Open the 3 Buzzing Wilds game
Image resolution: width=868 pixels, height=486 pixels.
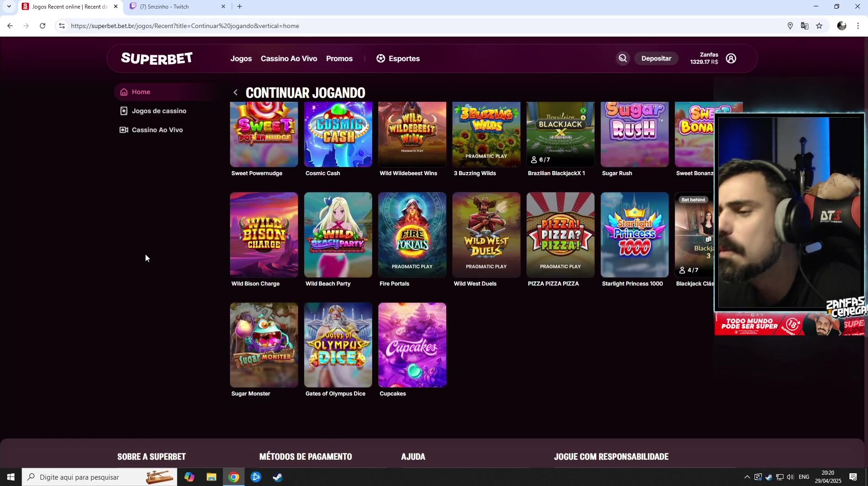pos(486,134)
